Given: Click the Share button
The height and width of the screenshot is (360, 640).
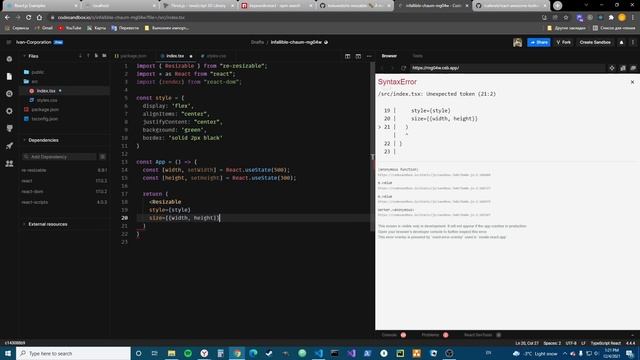Looking at the screenshot, I should point(539,42).
